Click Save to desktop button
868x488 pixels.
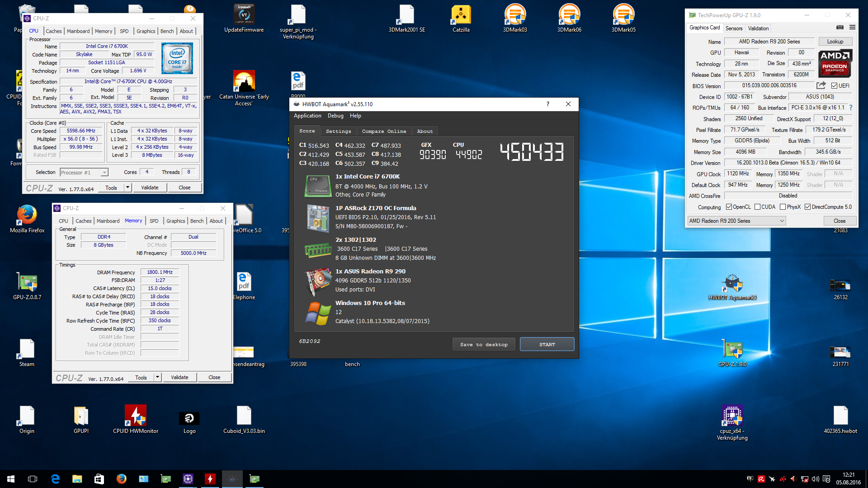(x=484, y=344)
